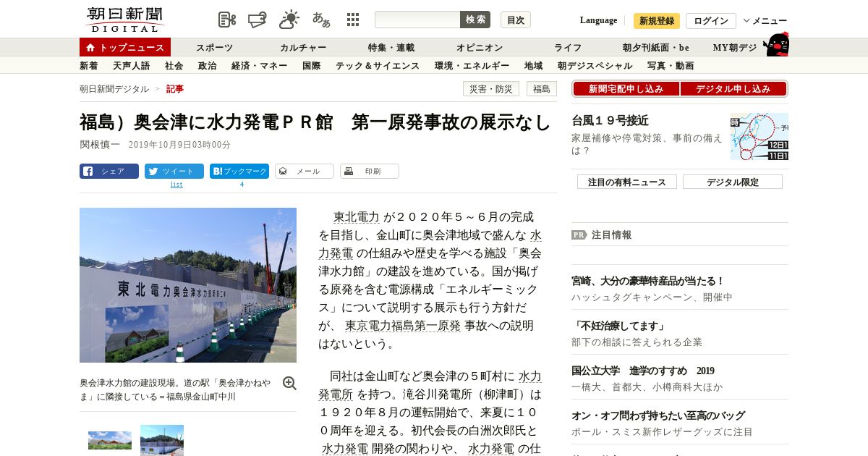868x456 pixels.
Task: Select 社会 in the sub navigation
Action: coord(174,66)
